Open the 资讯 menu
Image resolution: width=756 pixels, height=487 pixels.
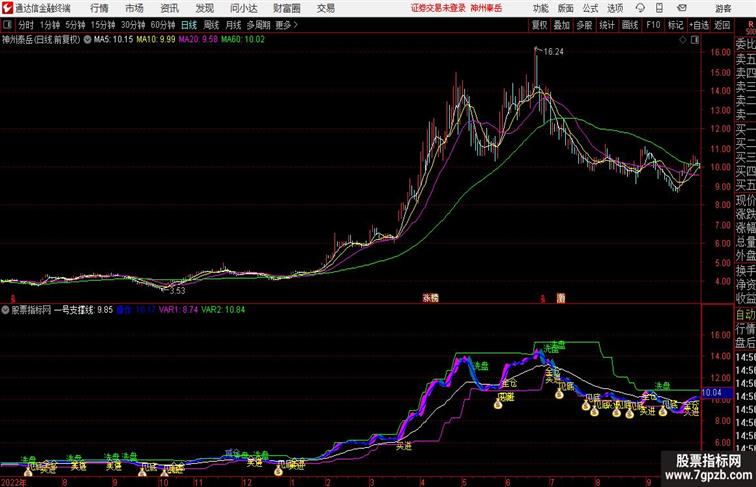coord(170,8)
